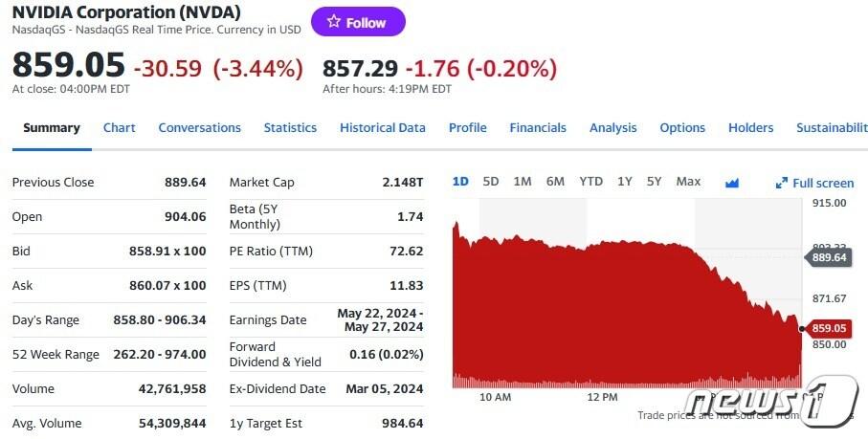The image size is (868, 439).
Task: Click the full screen expand arrows icon
Action: (x=781, y=183)
